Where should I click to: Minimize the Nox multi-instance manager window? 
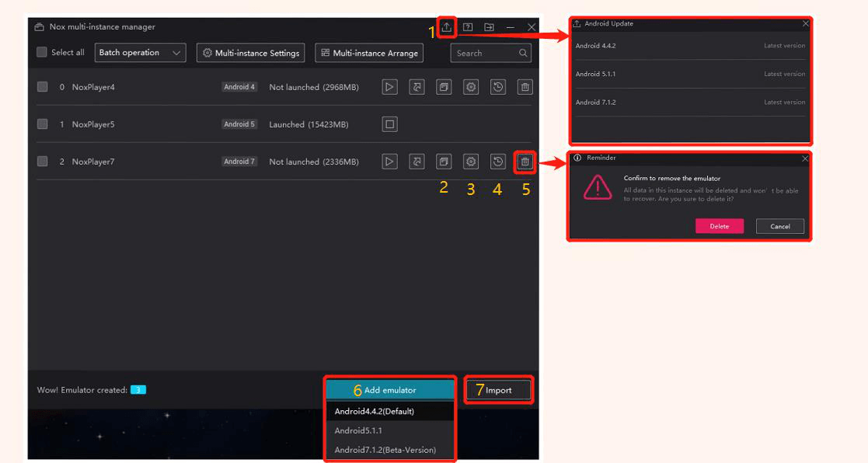tap(510, 27)
